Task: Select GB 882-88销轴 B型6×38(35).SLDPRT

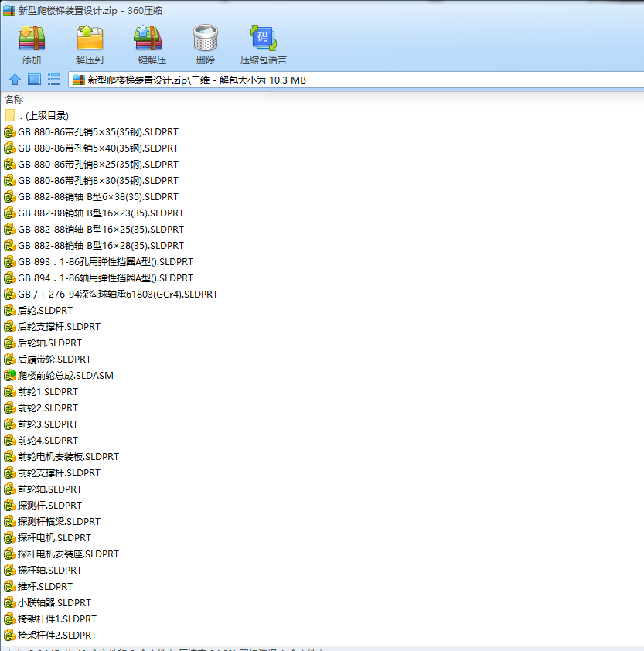Action: pos(91,196)
